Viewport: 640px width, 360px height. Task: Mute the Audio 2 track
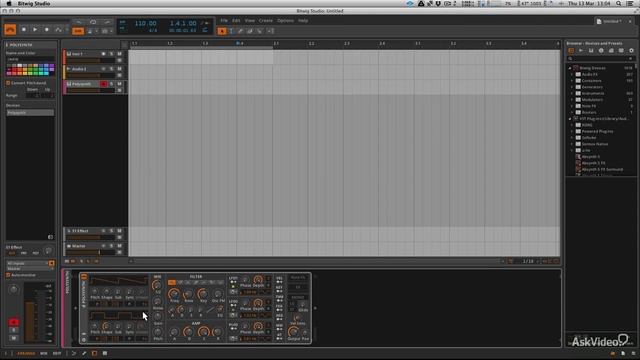[x=120, y=69]
